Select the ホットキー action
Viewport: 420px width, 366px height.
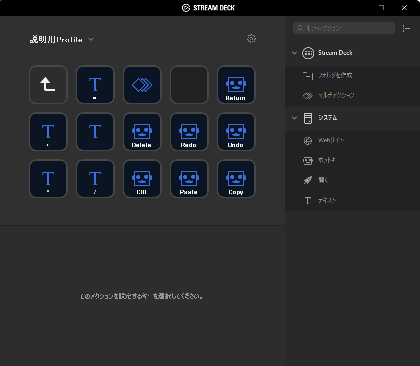(353, 160)
